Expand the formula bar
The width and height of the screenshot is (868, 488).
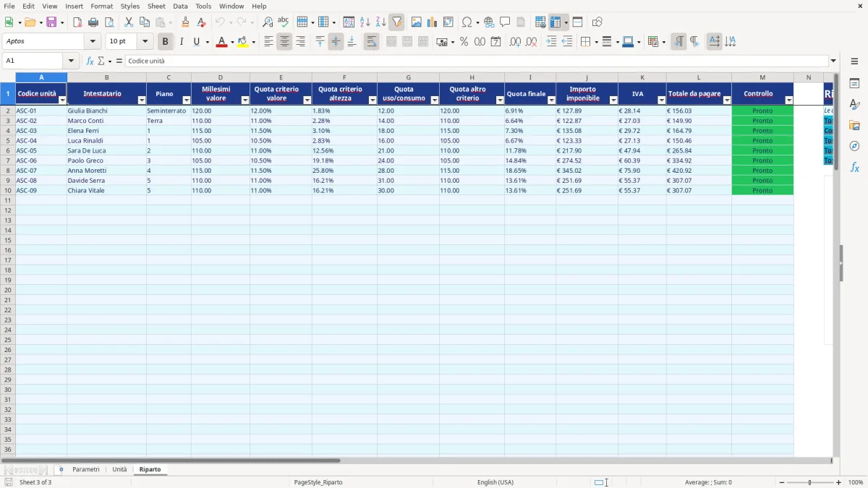[x=833, y=61]
